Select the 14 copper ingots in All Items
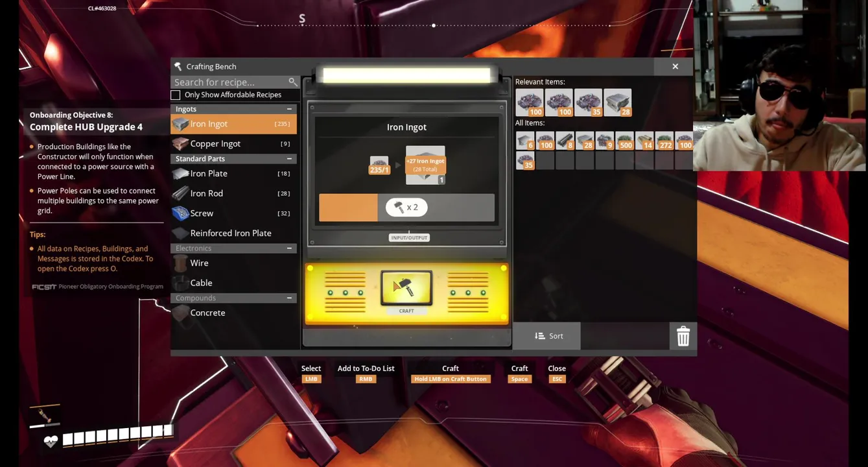 (644, 141)
